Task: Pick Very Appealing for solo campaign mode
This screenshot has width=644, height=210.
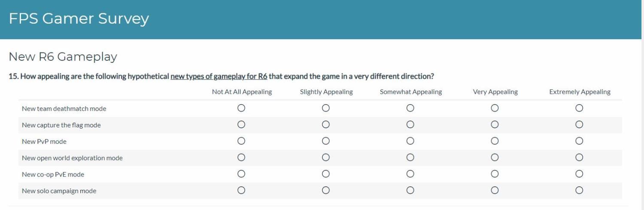Action: click(x=495, y=190)
